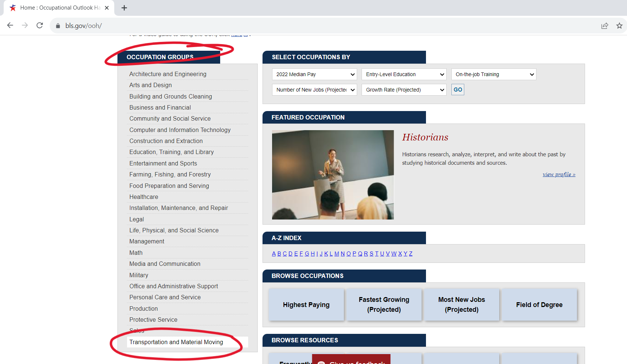Image resolution: width=627 pixels, height=364 pixels.
Task: Select the Highest Paying browse tile
Action: (306, 305)
